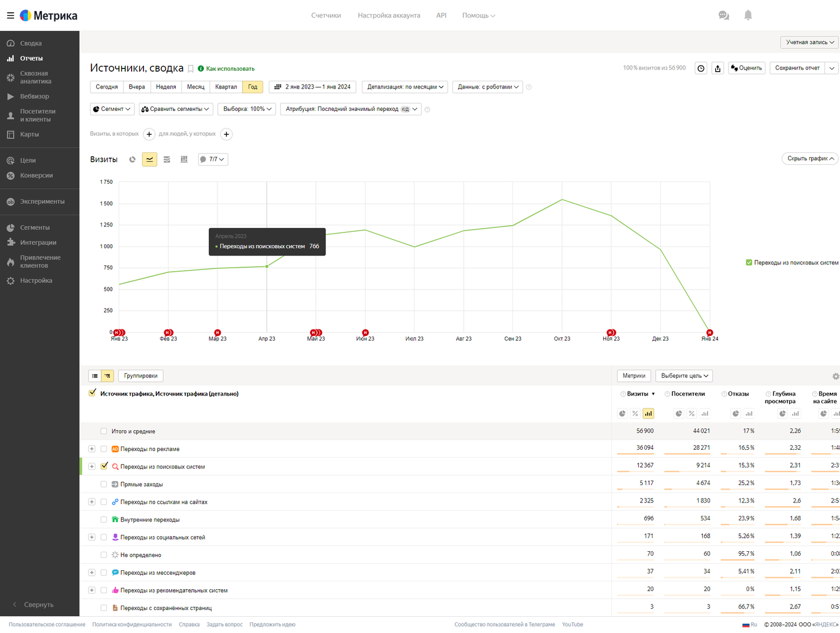Open Детализация: по месяцам dropdown
The height and width of the screenshot is (633, 840).
pyautogui.click(x=405, y=87)
